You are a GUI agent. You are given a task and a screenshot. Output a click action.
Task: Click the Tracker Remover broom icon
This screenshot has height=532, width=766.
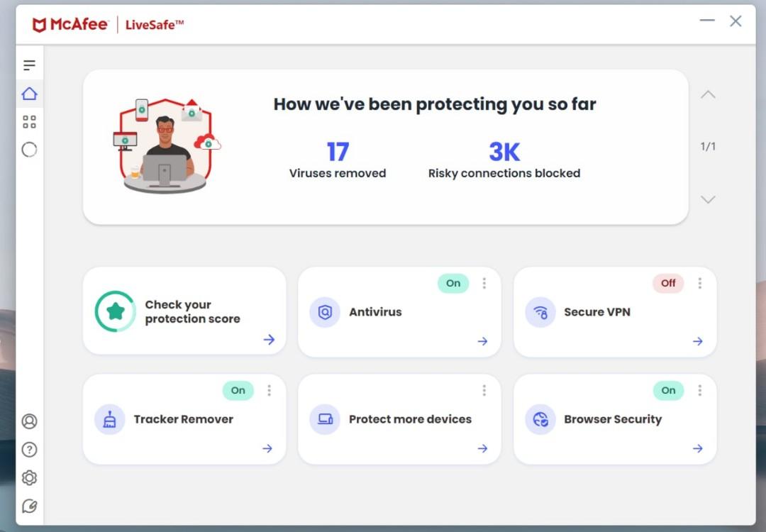(x=109, y=419)
